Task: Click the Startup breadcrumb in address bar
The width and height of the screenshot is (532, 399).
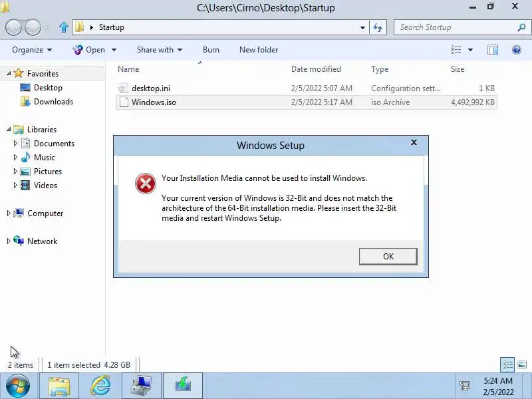Action: (111, 27)
